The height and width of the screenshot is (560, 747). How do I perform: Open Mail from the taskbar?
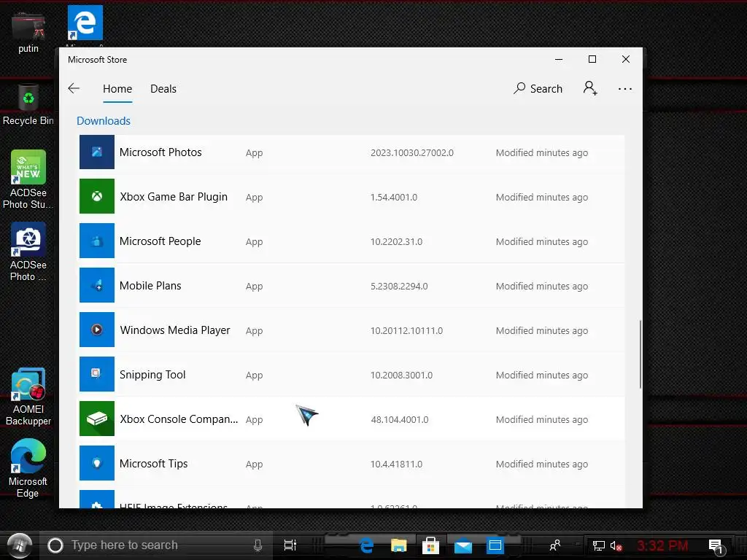(462, 546)
